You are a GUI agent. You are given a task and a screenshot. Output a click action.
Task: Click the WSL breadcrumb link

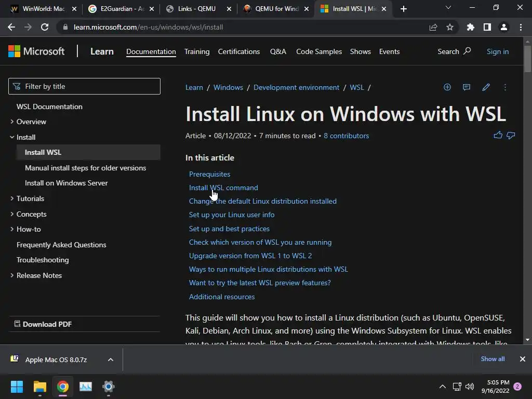tap(356, 87)
